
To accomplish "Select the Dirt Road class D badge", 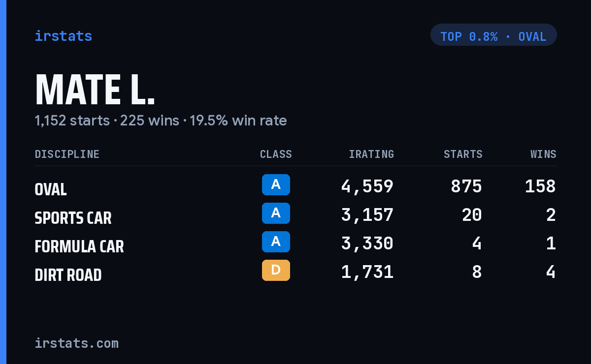I will point(276,270).
